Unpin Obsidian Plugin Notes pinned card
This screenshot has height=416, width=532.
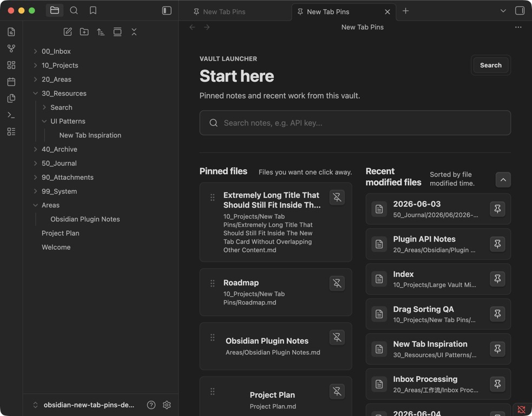[337, 337]
